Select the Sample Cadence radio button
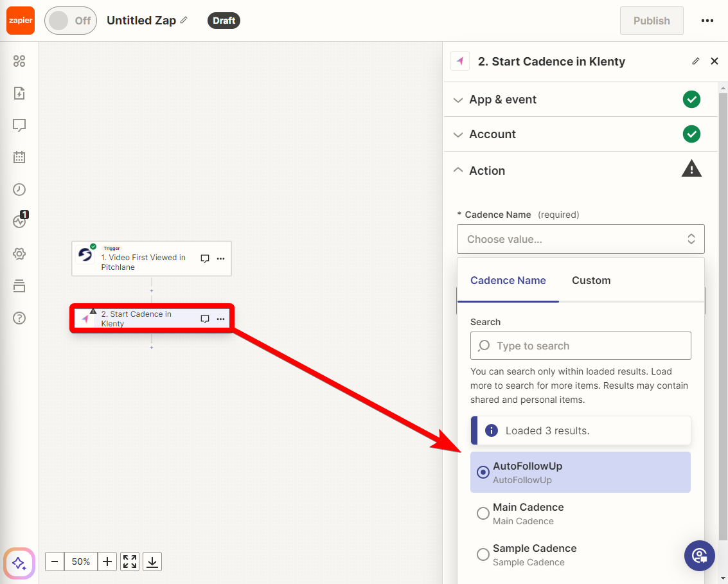 coord(483,554)
